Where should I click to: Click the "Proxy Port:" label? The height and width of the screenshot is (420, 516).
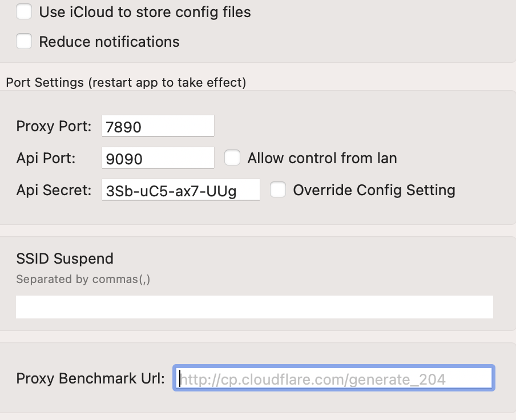click(53, 126)
